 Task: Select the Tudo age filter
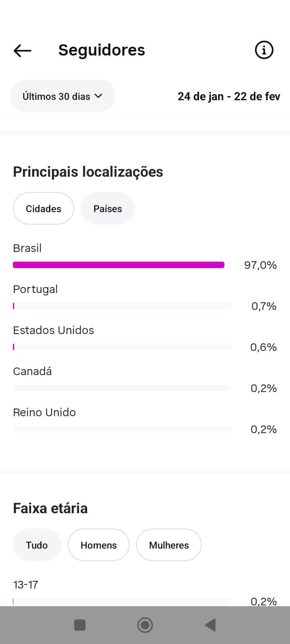[x=37, y=545]
